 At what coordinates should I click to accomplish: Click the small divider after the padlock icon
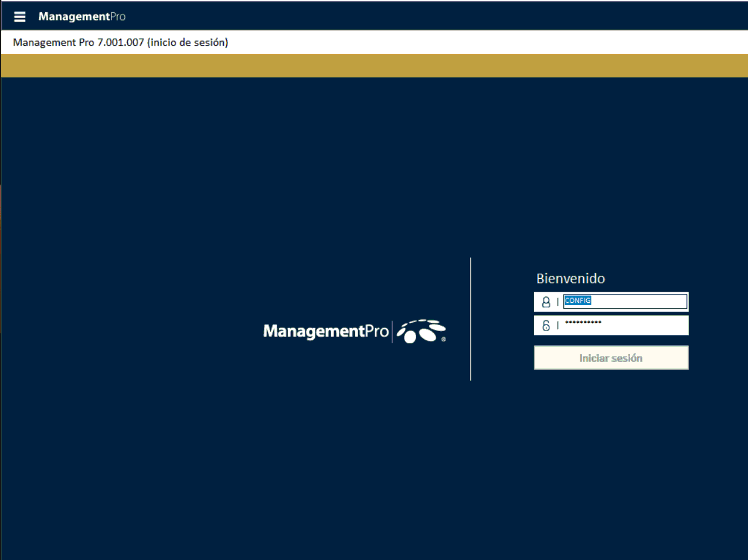[557, 326]
